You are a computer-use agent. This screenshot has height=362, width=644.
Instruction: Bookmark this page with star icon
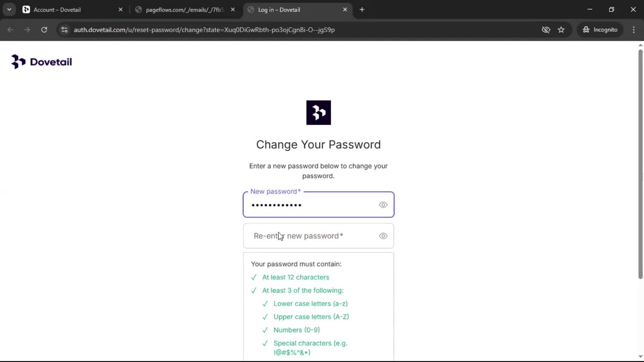[x=561, y=30]
